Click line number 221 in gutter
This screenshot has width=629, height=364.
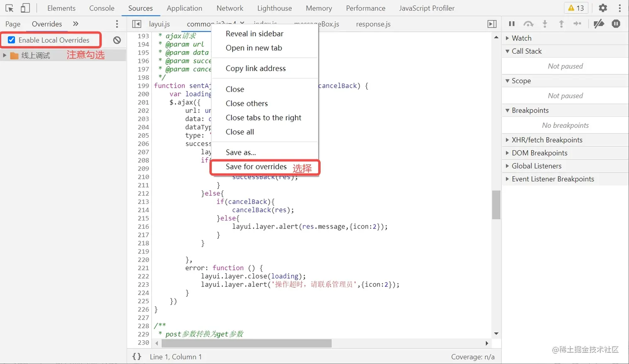(x=143, y=268)
